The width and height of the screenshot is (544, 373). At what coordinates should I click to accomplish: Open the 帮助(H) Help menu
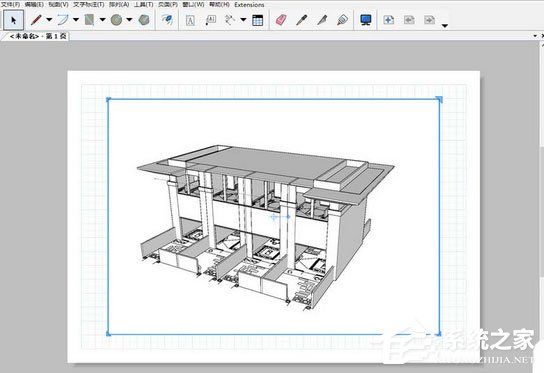219,5
